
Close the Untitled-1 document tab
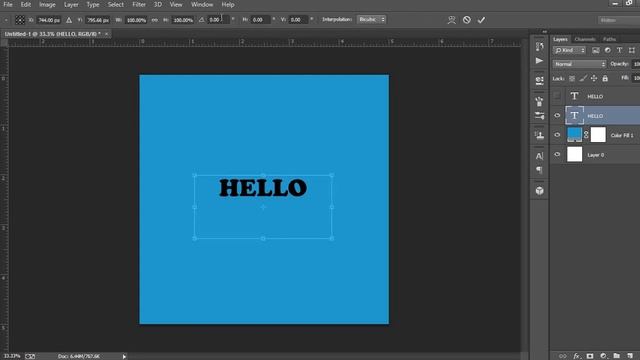(107, 34)
